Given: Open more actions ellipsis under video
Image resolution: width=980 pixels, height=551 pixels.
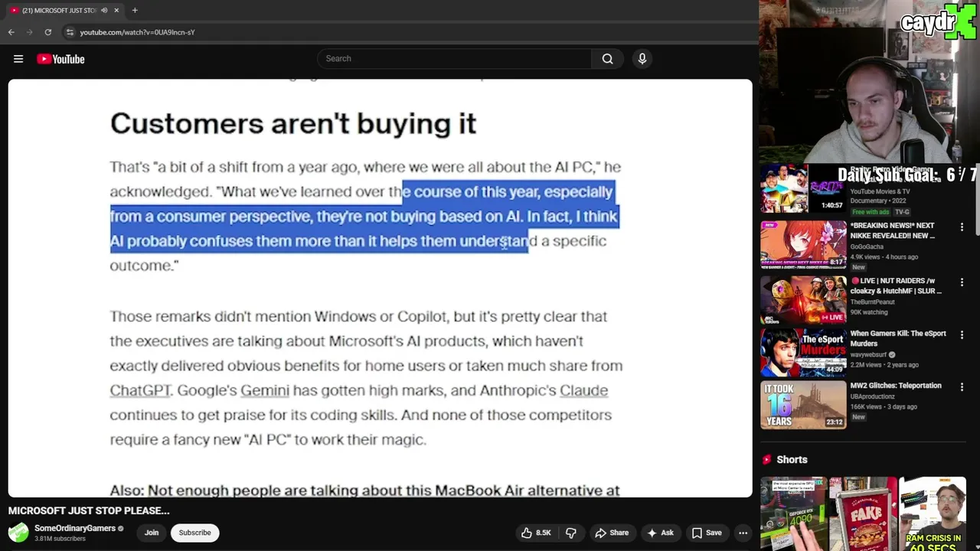Looking at the screenshot, I should tap(743, 533).
